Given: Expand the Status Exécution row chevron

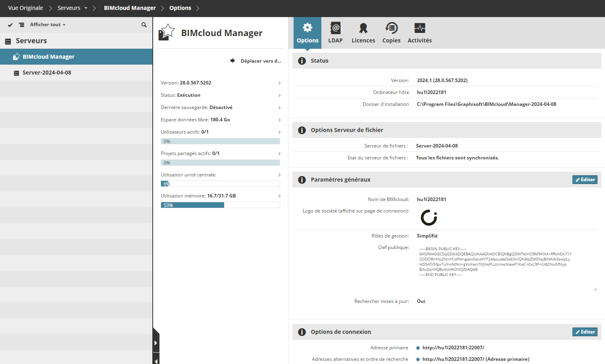Looking at the screenshot, I should (x=280, y=95).
